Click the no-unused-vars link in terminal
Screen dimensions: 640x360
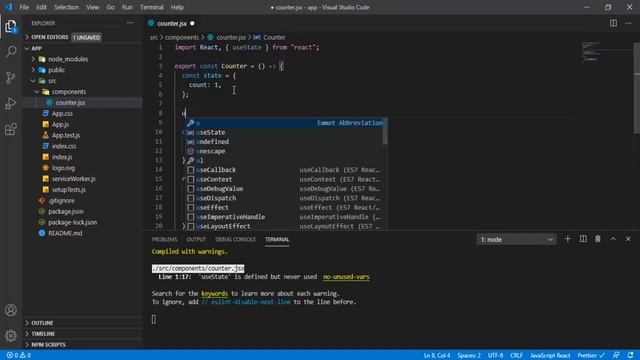(346, 277)
